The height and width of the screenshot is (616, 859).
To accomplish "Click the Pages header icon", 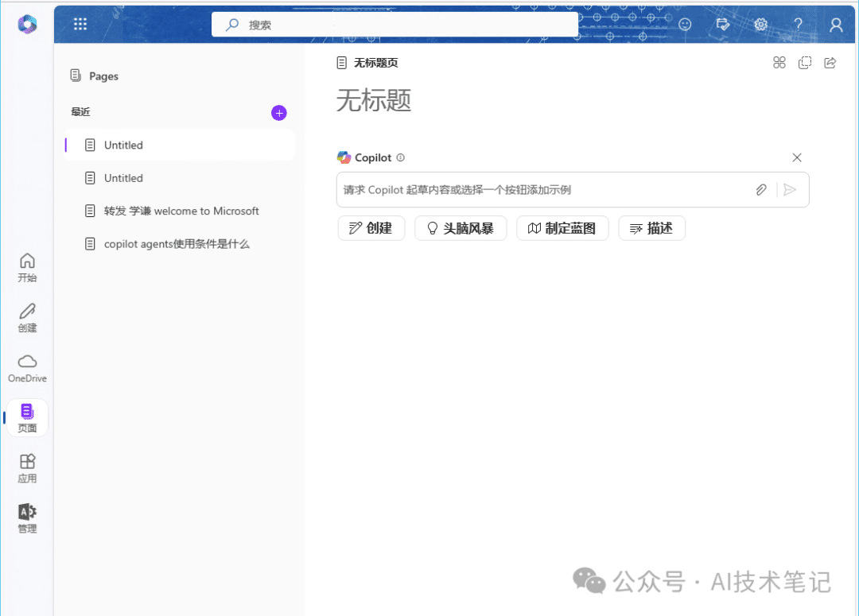I will click(x=76, y=76).
